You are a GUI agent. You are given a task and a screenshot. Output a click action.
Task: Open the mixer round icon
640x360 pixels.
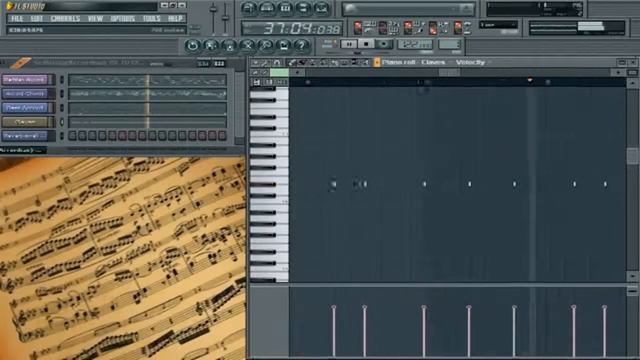(322, 8)
